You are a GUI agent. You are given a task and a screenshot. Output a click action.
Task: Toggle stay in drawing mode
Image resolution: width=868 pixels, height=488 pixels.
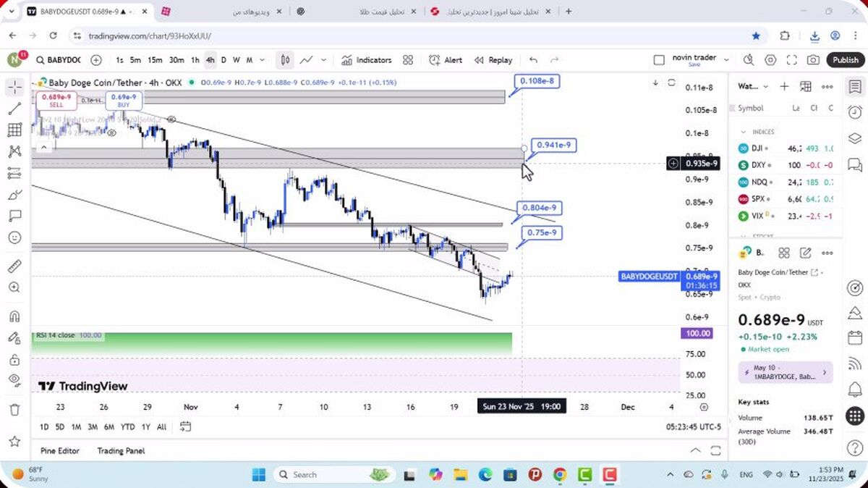pos(14,338)
